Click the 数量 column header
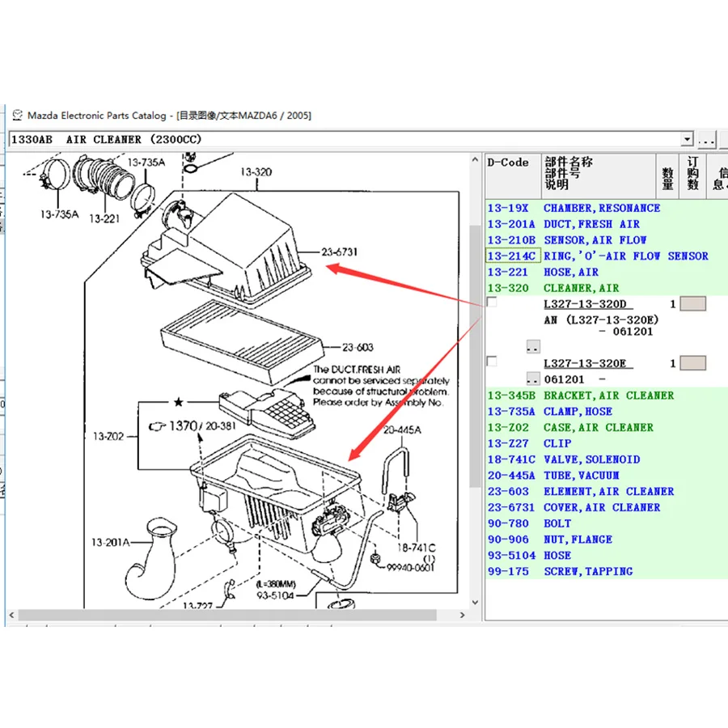The height and width of the screenshot is (728, 728). (667, 176)
